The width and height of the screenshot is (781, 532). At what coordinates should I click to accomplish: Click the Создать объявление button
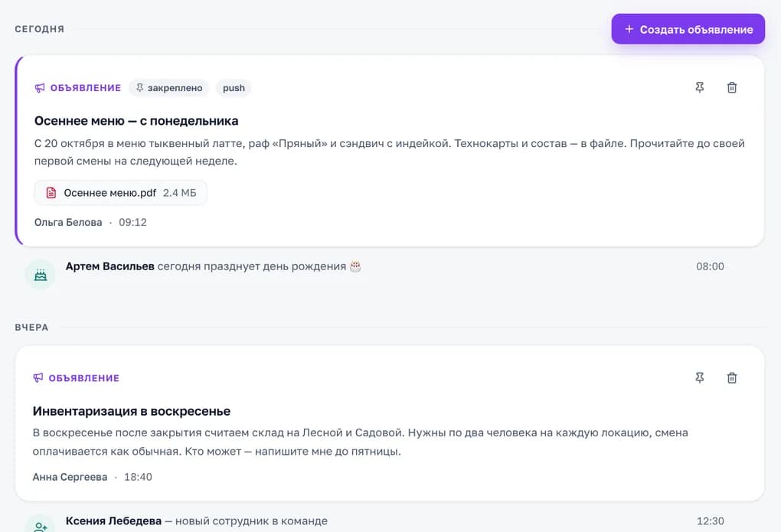(688, 29)
